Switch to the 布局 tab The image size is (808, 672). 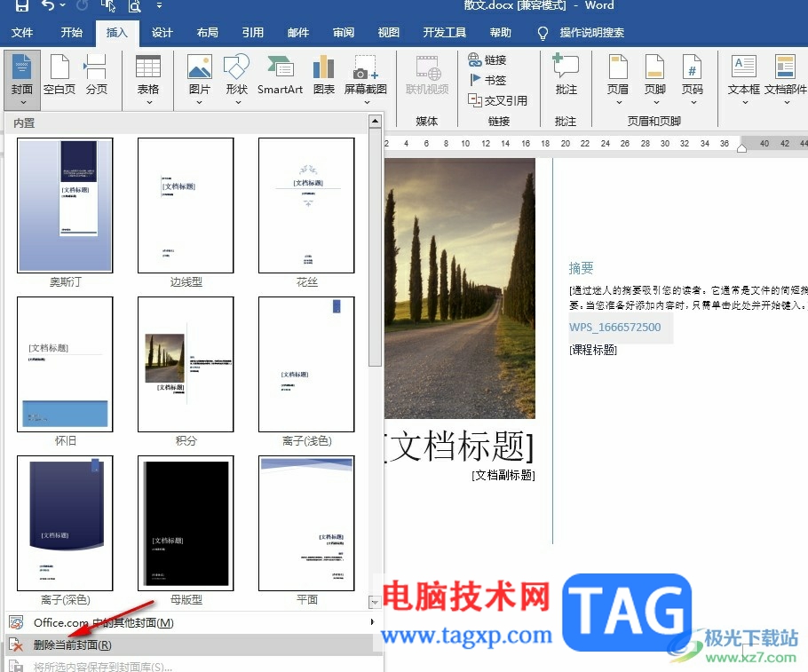click(207, 33)
